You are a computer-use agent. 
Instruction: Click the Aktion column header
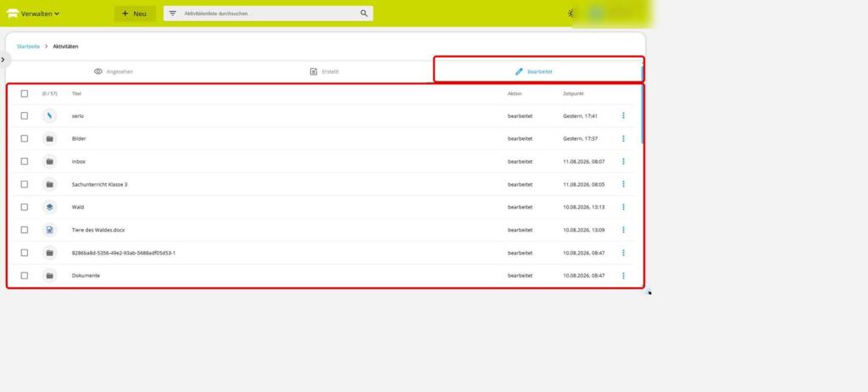click(515, 93)
